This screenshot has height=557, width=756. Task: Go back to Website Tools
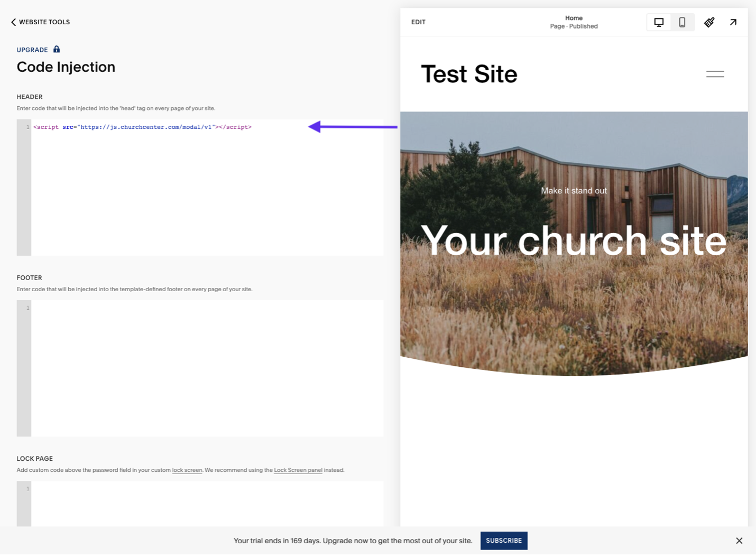(40, 22)
